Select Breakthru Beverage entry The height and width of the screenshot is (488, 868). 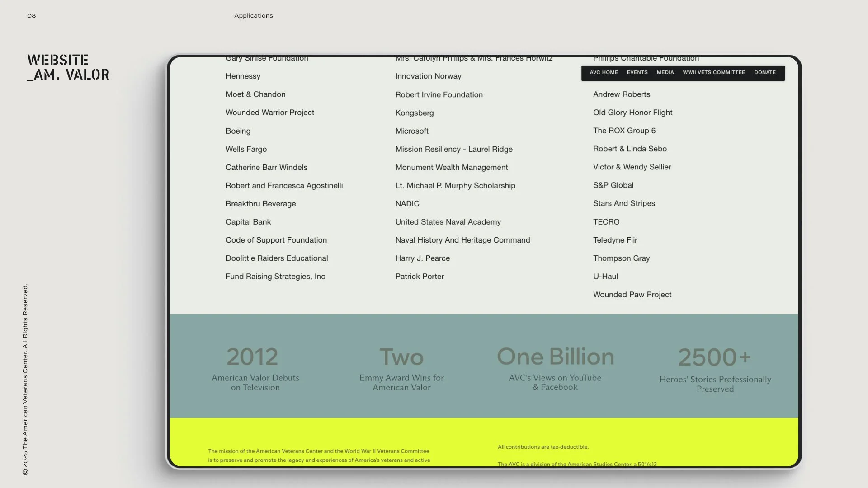click(x=260, y=204)
